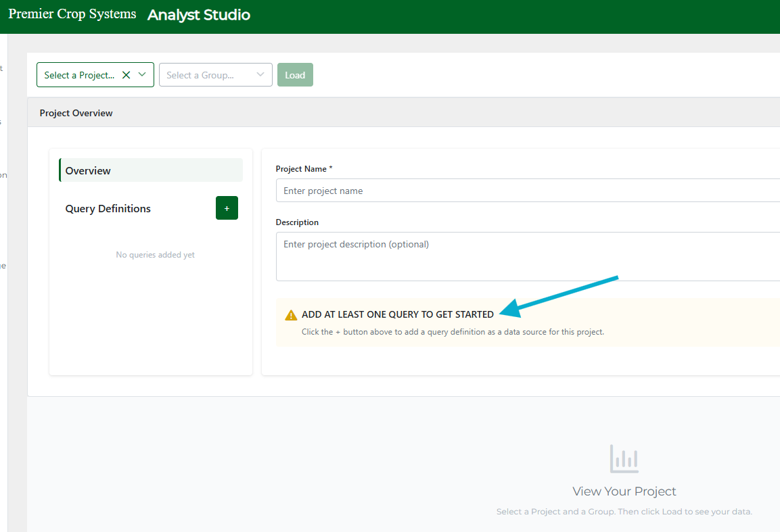The image size is (780, 532).
Task: Expand the Select a Project chevron arrow
Action: (142, 75)
